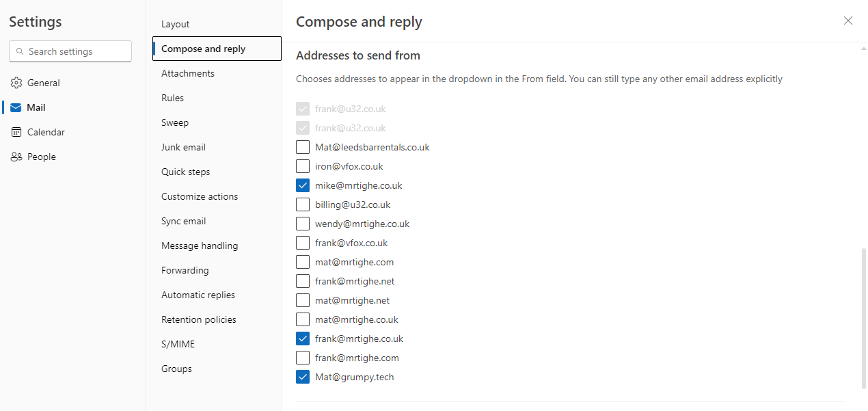Check the Mat@leedsbarrentals.co.uk address
This screenshot has height=411, width=868.
[x=303, y=147]
